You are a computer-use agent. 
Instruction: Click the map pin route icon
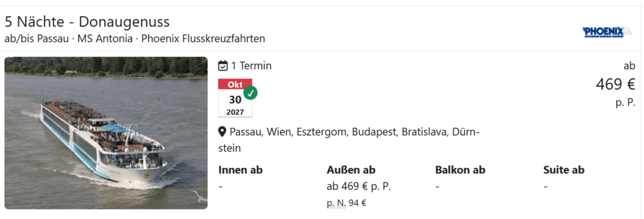222,132
